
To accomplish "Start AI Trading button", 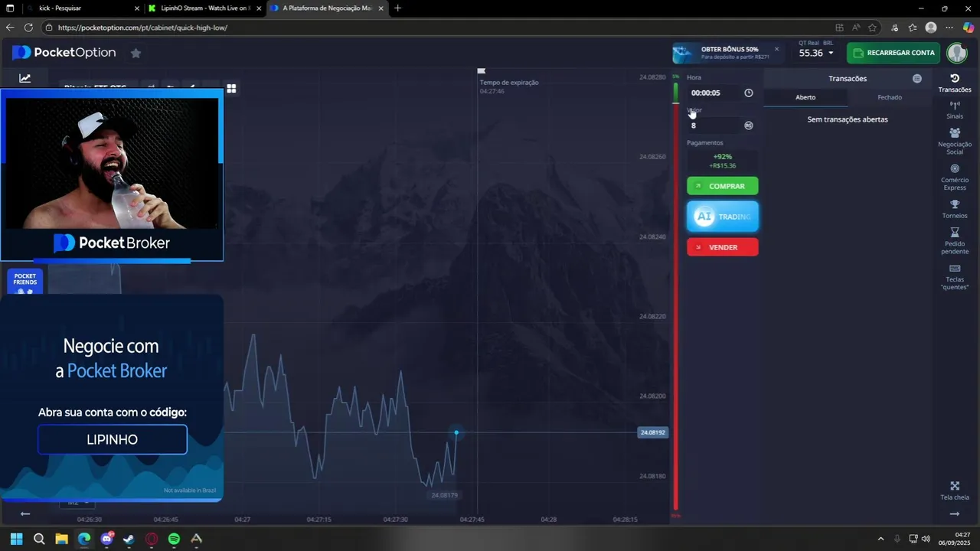I will [723, 217].
